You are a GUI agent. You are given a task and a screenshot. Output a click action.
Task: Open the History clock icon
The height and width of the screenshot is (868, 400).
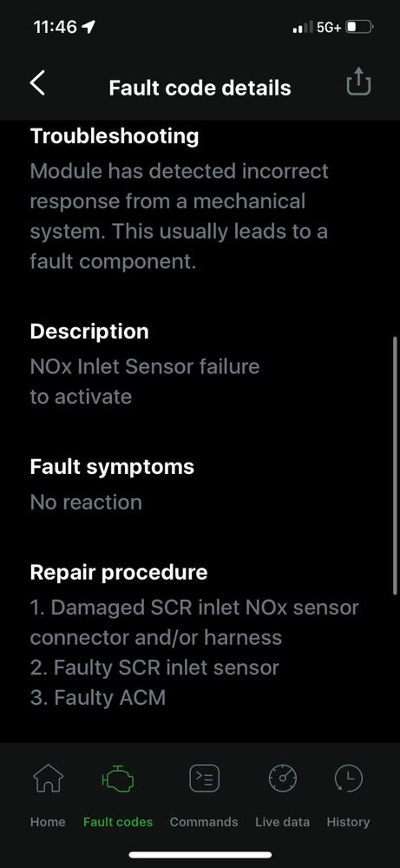pyautogui.click(x=349, y=779)
